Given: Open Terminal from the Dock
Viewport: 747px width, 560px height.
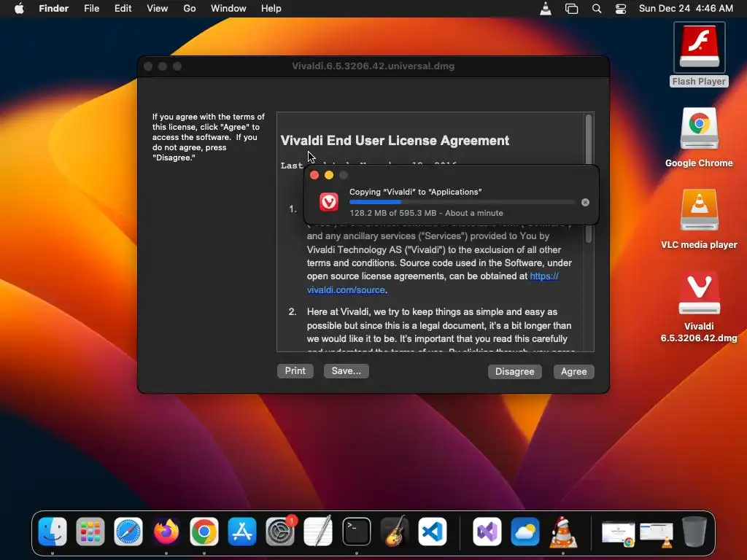Looking at the screenshot, I should pyautogui.click(x=356, y=532).
